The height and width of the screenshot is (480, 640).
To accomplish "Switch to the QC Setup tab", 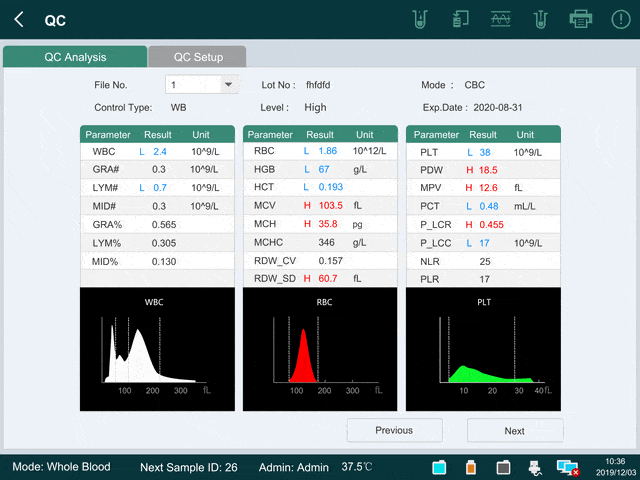I will (198, 57).
